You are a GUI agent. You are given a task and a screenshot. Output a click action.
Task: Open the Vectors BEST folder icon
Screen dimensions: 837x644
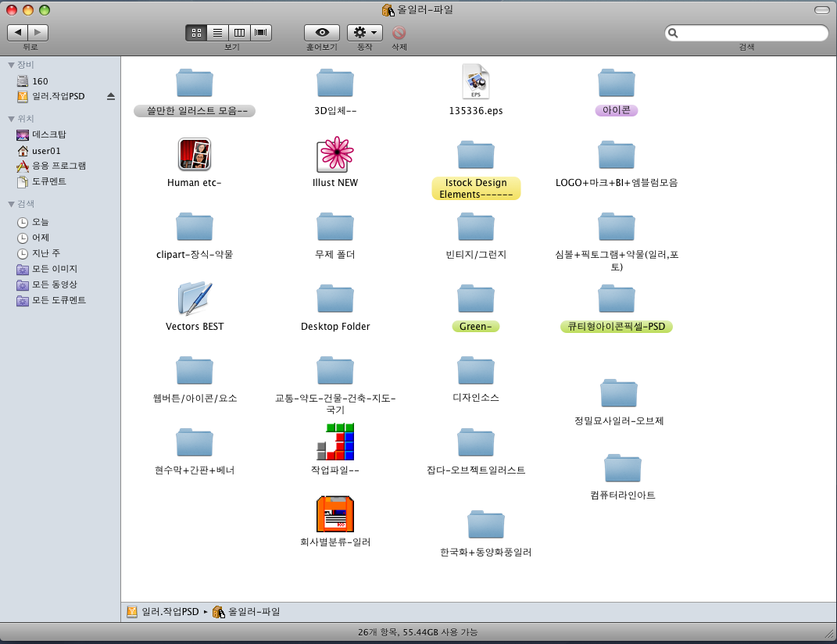tap(195, 298)
